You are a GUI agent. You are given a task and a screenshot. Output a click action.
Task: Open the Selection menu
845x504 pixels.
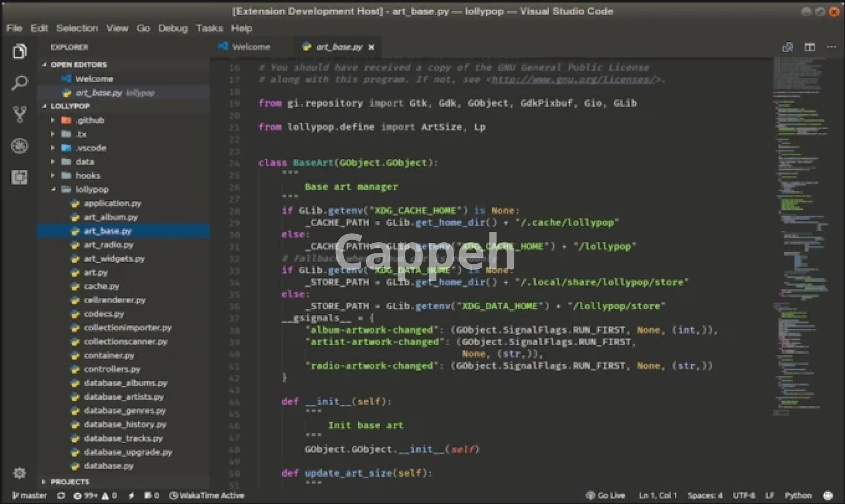click(x=77, y=28)
